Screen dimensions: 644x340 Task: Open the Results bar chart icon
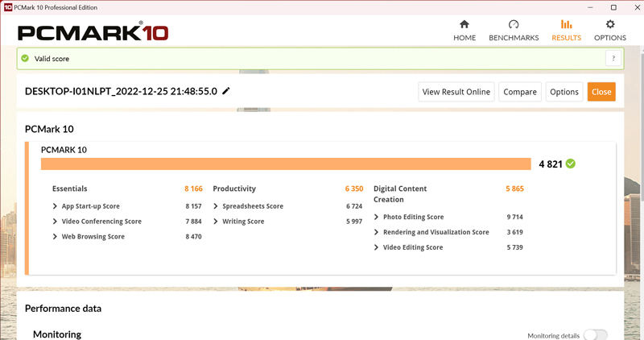coord(567,24)
